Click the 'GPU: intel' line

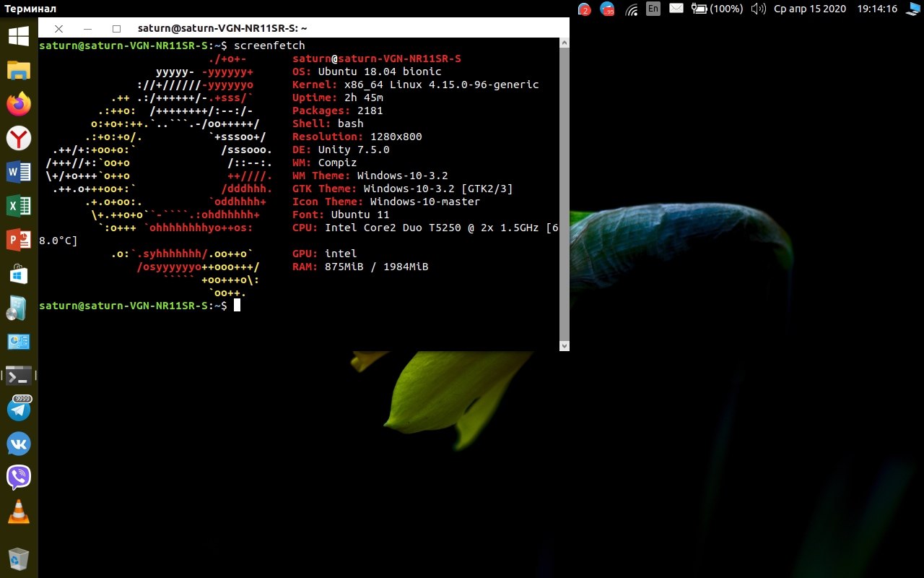[x=325, y=254]
